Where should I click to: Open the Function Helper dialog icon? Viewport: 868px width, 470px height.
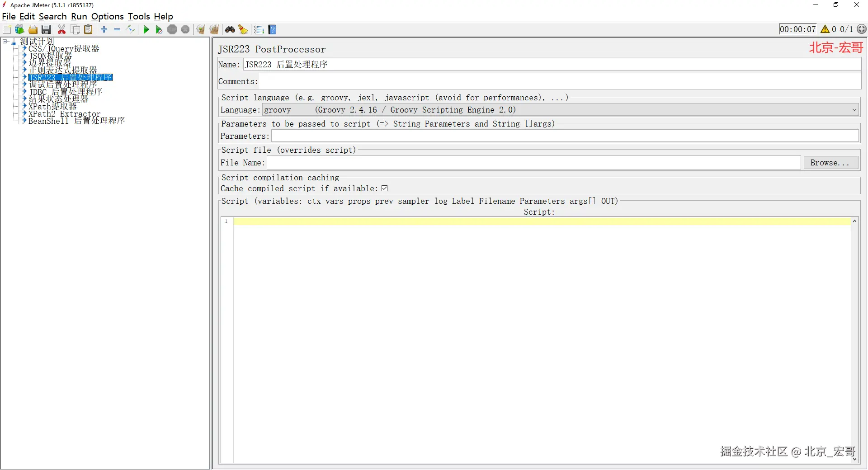pyautogui.click(x=259, y=30)
